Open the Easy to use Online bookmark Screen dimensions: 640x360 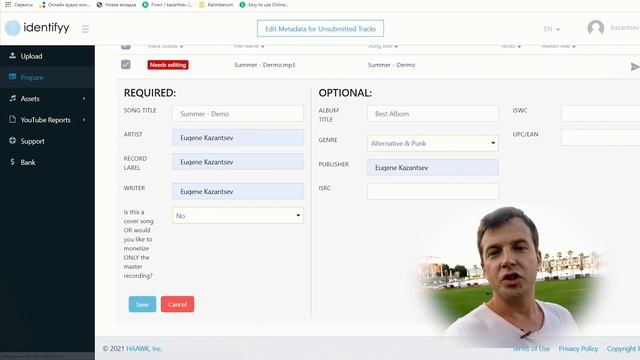click(264, 5)
